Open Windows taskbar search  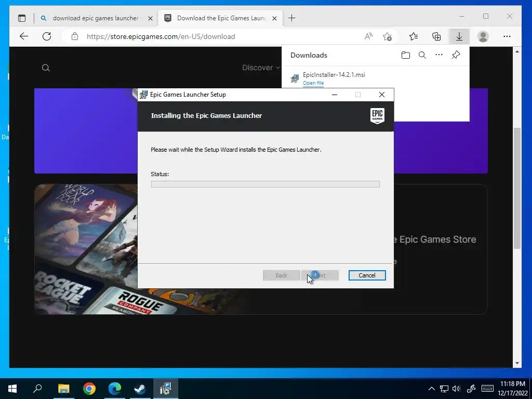click(x=37, y=389)
